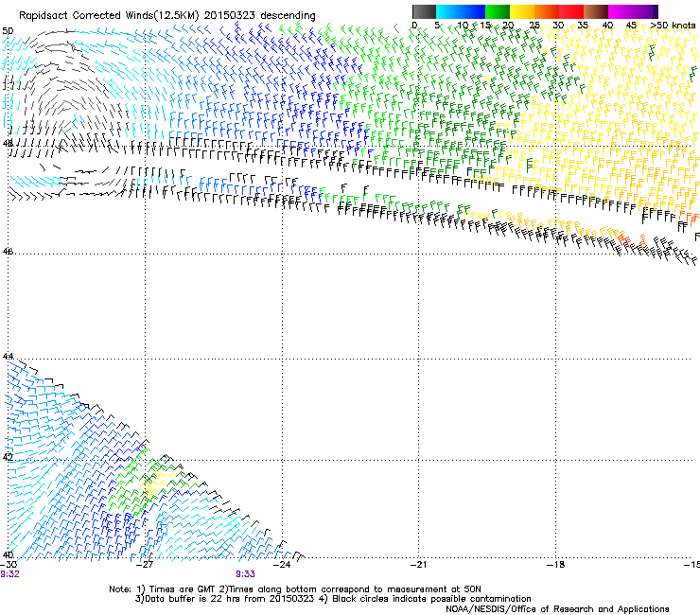Click the brown 35-40 knots legend segment
Screen dimensions: 700x615
596,11
